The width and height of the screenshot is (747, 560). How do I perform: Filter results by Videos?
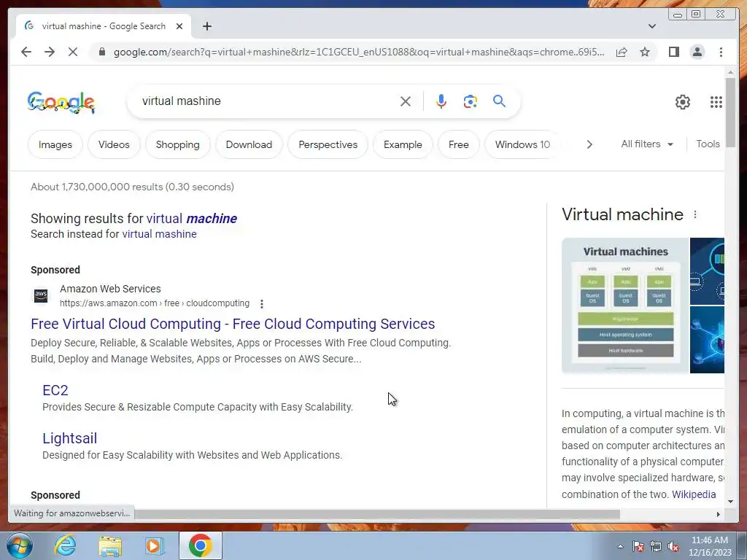pyautogui.click(x=114, y=144)
